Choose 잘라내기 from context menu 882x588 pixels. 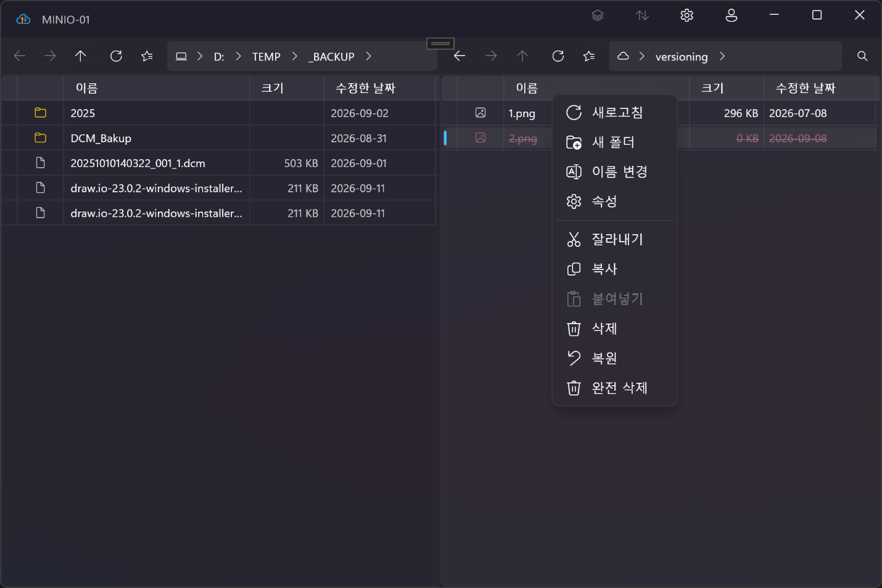click(615, 239)
